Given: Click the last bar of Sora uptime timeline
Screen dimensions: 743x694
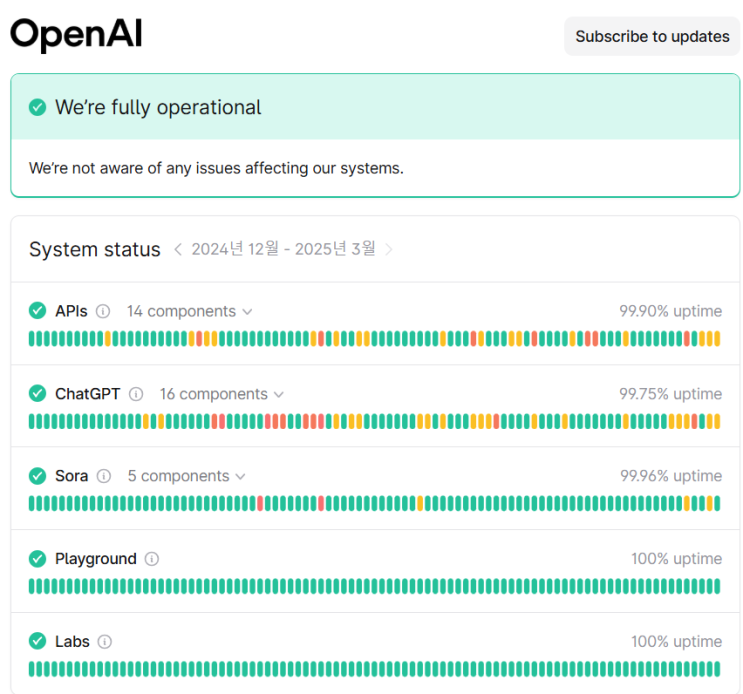Looking at the screenshot, I should click(x=717, y=503).
